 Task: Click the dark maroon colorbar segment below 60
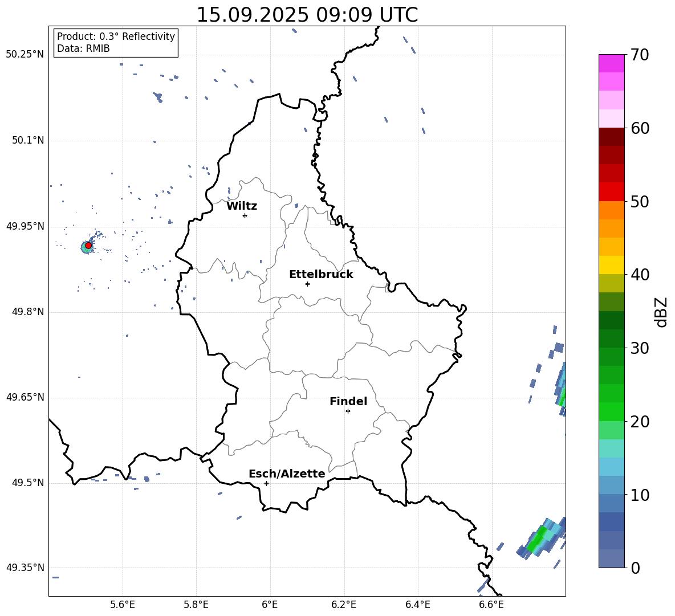(611, 137)
